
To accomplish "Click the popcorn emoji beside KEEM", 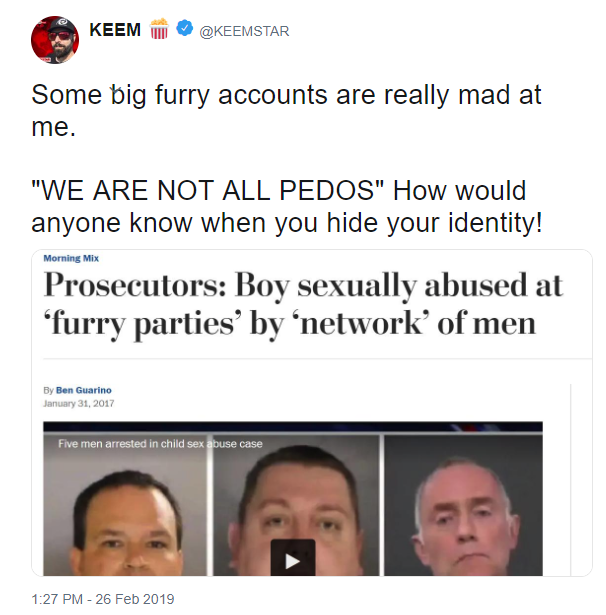I will pyautogui.click(x=159, y=29).
